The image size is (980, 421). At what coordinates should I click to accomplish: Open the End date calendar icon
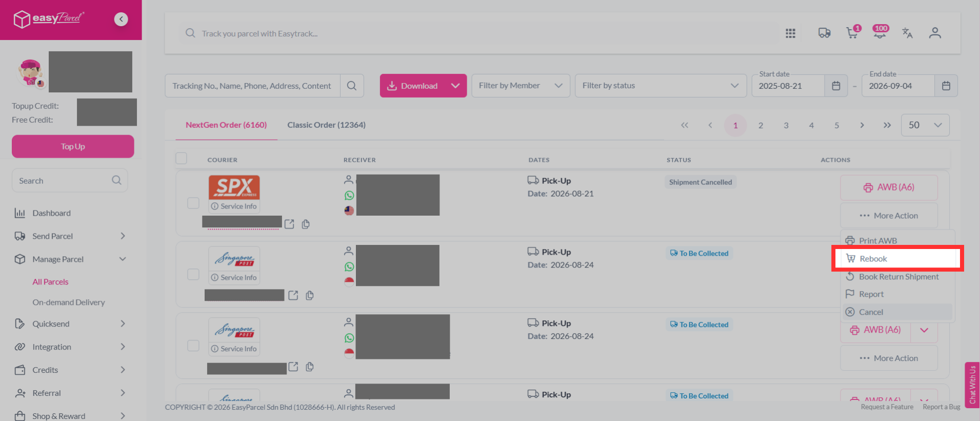[x=946, y=86]
